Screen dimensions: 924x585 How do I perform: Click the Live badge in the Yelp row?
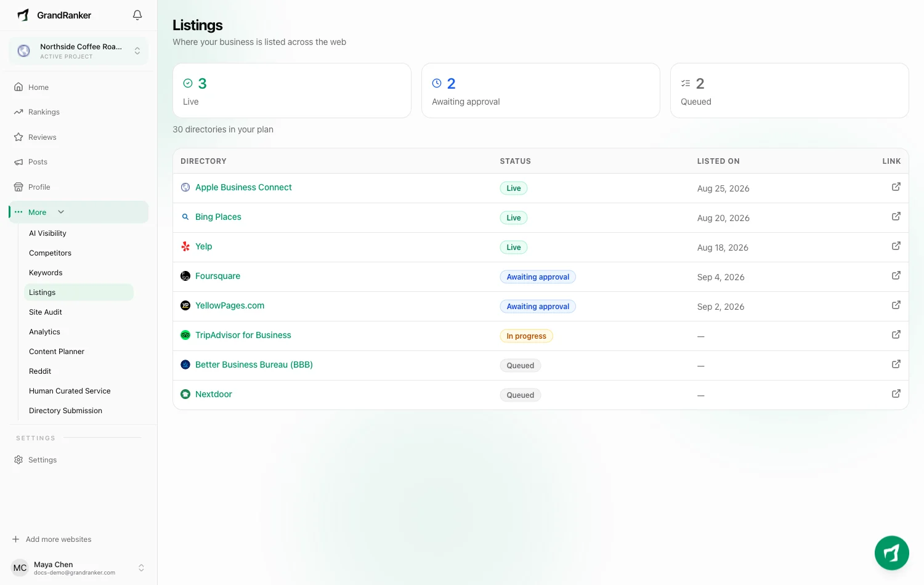click(x=514, y=248)
